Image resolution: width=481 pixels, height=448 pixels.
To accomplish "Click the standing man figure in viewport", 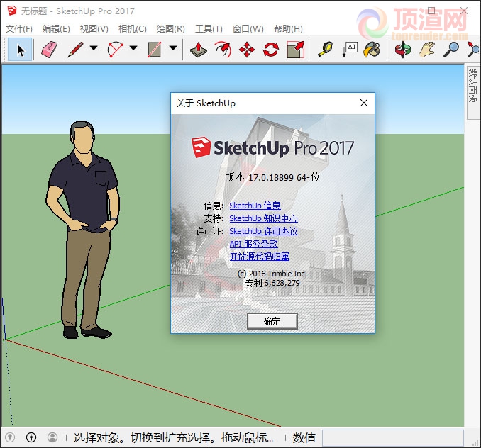I will 83,230.
